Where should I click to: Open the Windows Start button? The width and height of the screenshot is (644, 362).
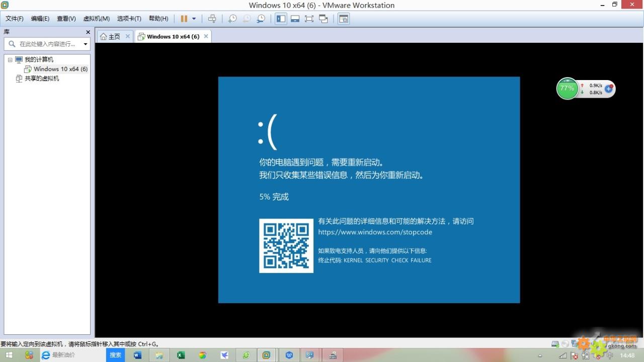click(9, 355)
